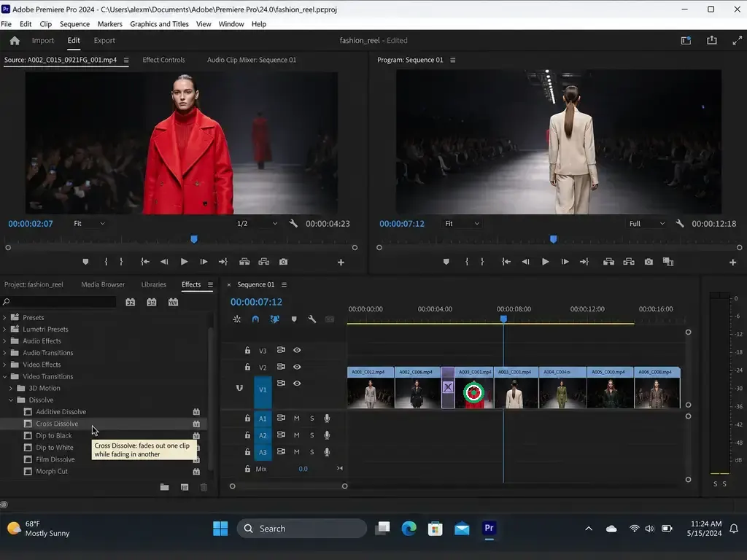This screenshot has width=747, height=560.
Task: Switch to the Media Browser tab
Action: click(103, 284)
